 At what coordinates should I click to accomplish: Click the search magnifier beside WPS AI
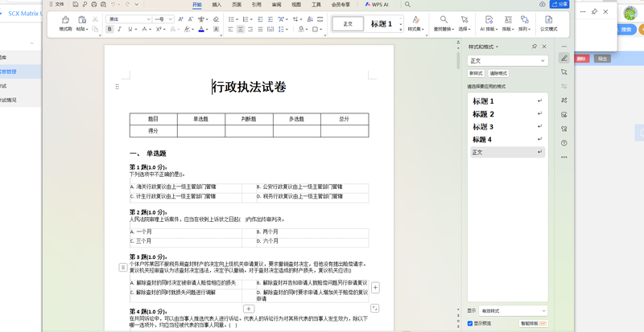407,5
